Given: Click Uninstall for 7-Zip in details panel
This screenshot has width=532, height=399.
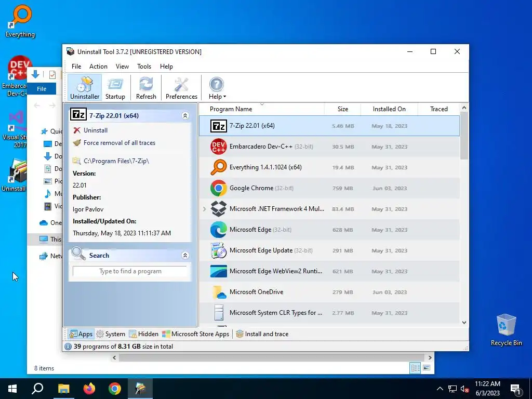Looking at the screenshot, I should point(96,130).
